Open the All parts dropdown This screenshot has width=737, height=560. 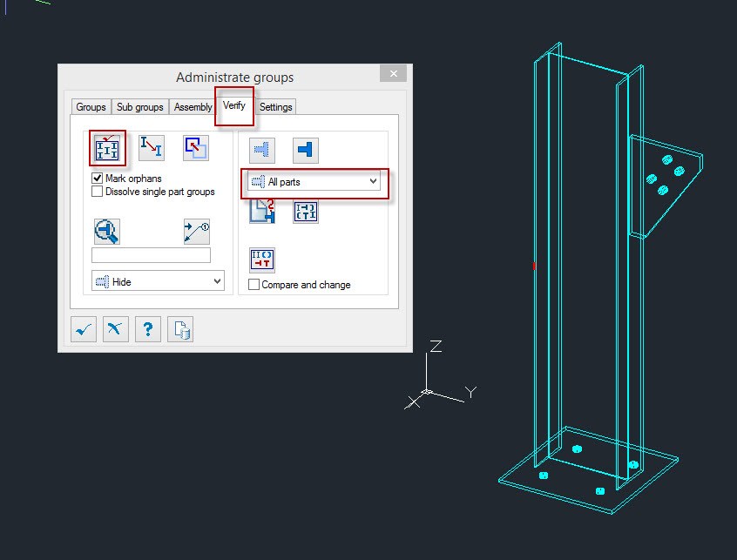[x=314, y=182]
